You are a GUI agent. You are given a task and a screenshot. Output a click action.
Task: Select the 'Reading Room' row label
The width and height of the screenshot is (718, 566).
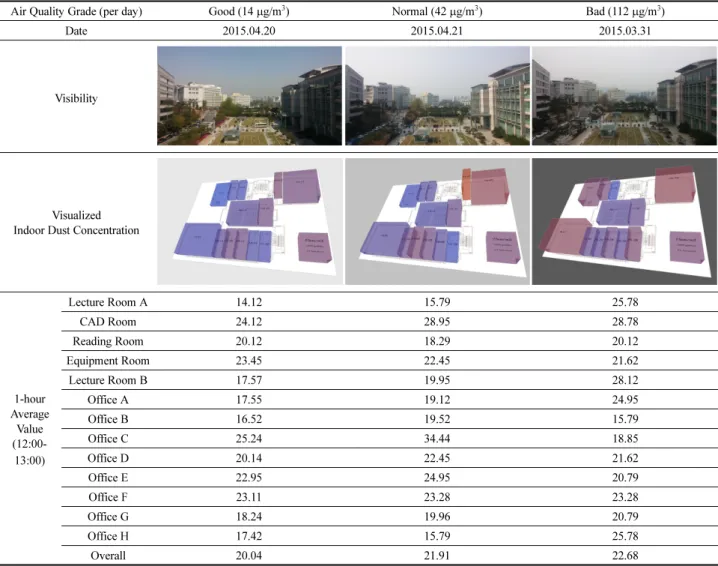pyautogui.click(x=108, y=341)
